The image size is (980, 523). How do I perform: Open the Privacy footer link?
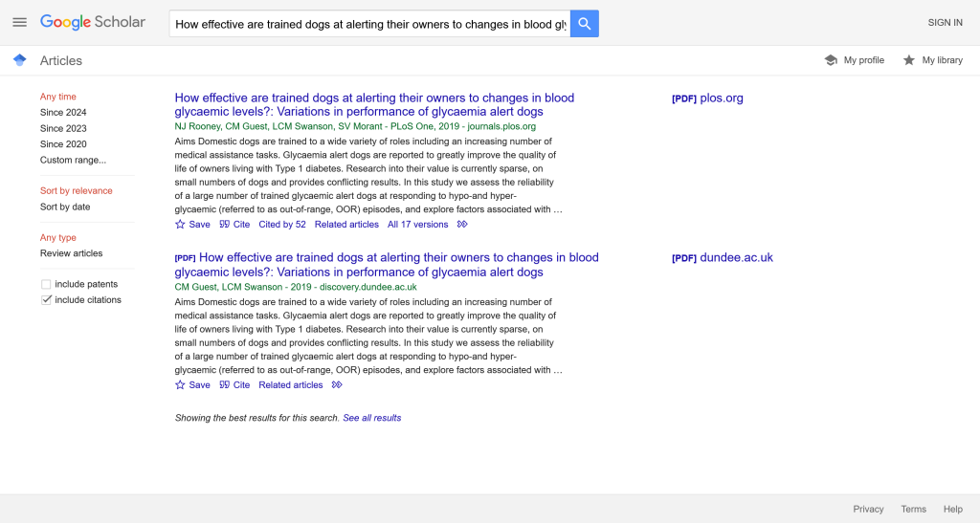click(868, 510)
